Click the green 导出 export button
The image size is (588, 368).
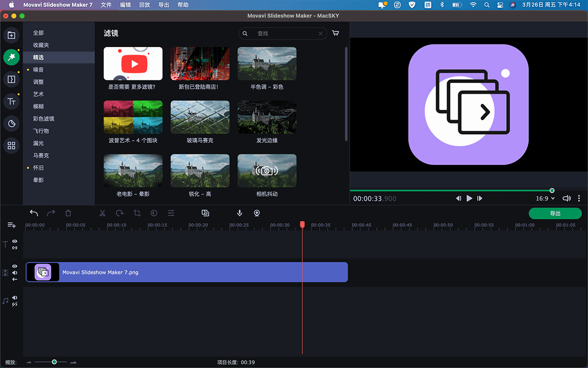555,213
